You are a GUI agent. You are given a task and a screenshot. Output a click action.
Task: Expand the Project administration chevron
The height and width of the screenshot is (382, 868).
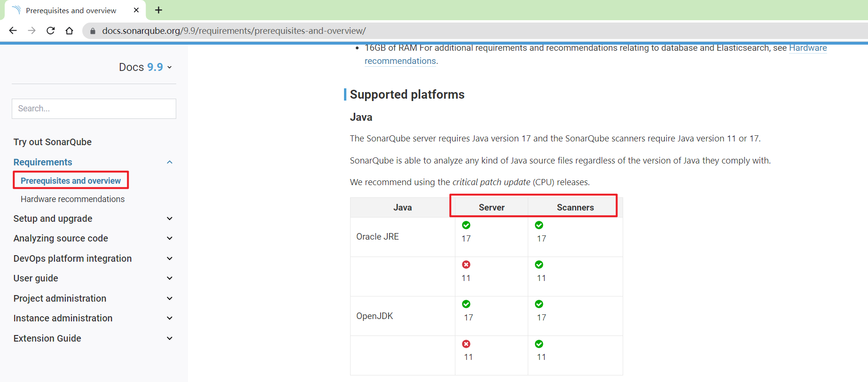[x=170, y=298]
